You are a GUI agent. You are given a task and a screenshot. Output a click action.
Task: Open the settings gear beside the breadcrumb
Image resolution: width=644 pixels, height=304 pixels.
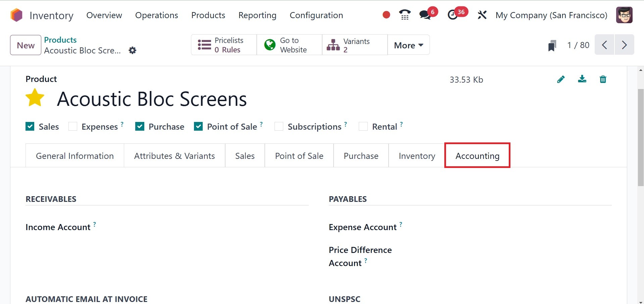tap(133, 50)
